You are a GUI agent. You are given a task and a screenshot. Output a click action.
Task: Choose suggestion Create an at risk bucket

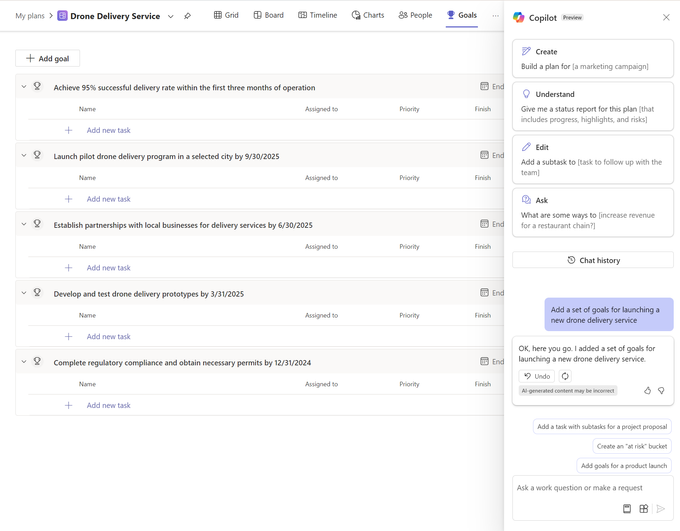(632, 446)
